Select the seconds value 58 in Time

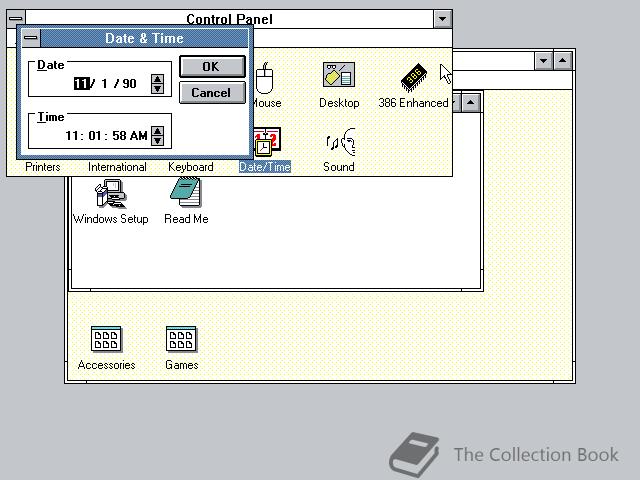119,136
